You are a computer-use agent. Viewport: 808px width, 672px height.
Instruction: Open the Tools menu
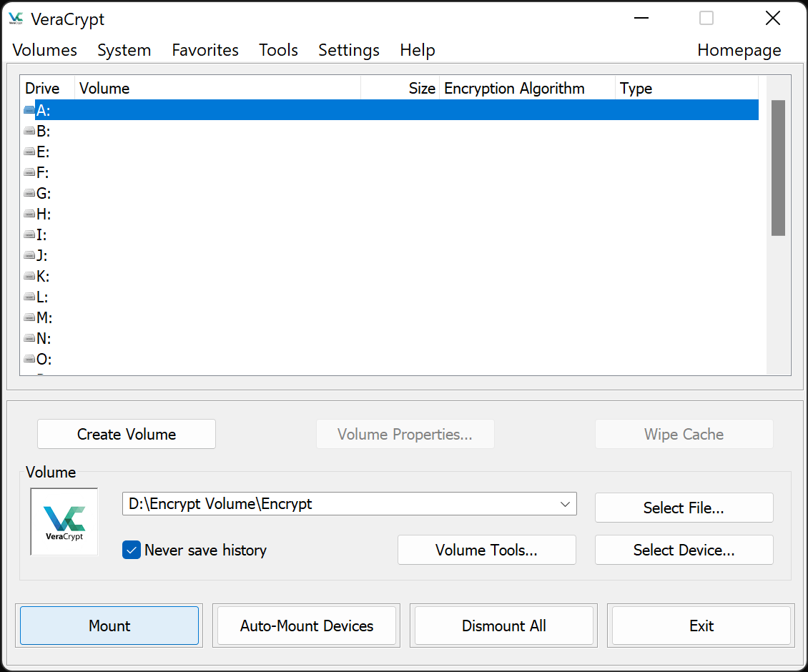tap(278, 50)
